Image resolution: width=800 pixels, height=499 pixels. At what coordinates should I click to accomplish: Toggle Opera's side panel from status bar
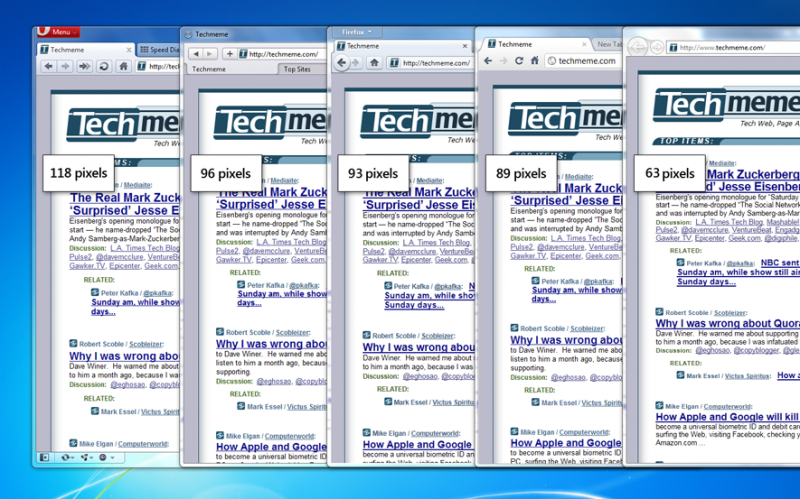pyautogui.click(x=44, y=457)
